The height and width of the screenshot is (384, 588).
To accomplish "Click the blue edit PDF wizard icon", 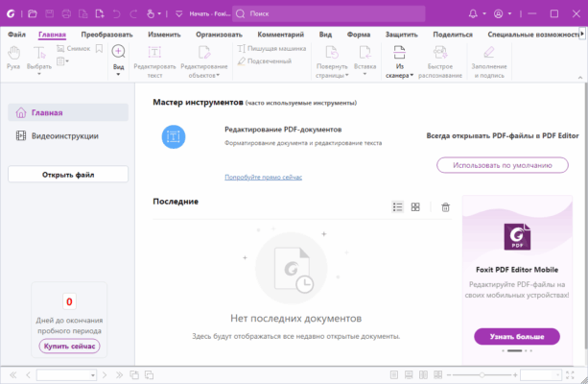I will pyautogui.click(x=174, y=136).
